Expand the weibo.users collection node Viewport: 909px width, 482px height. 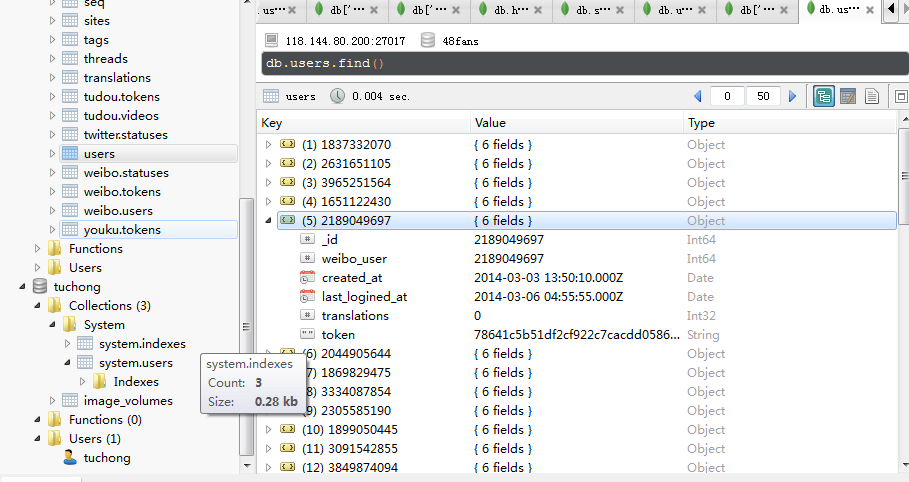[x=52, y=211]
